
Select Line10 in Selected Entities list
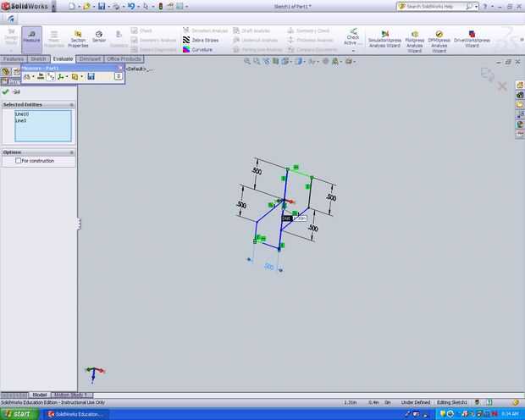[x=22, y=113]
